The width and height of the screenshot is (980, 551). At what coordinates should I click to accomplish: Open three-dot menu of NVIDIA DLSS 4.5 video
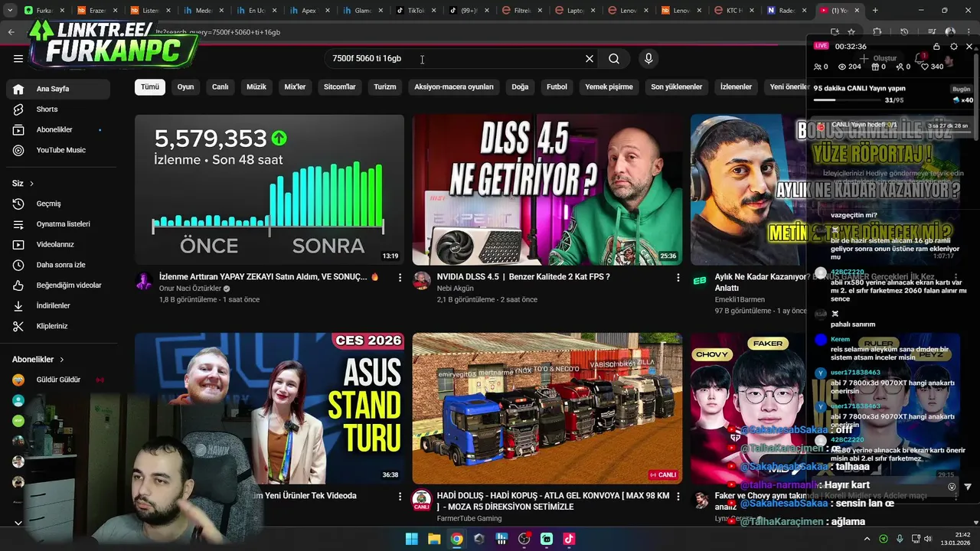point(678,277)
